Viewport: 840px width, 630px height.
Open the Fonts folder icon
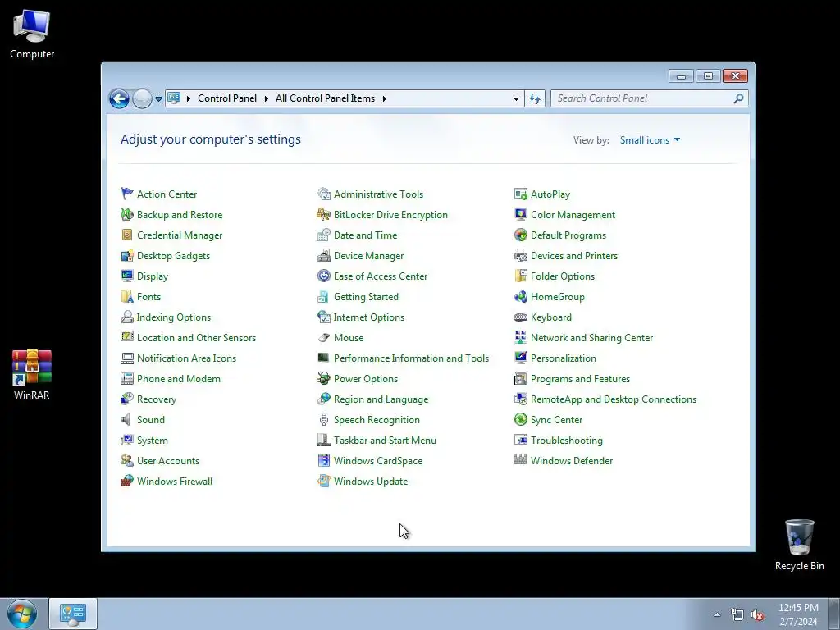(127, 296)
